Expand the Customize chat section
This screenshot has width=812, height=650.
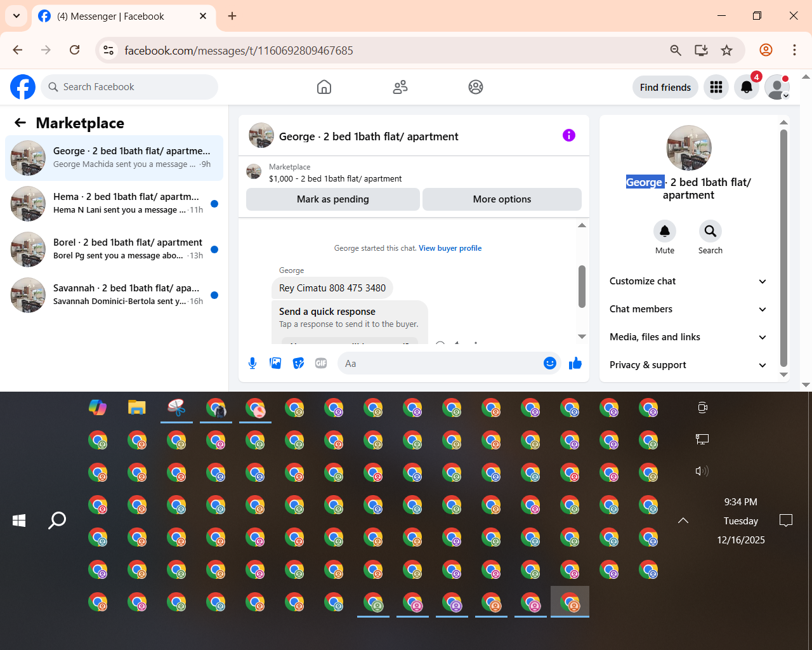[688, 281]
